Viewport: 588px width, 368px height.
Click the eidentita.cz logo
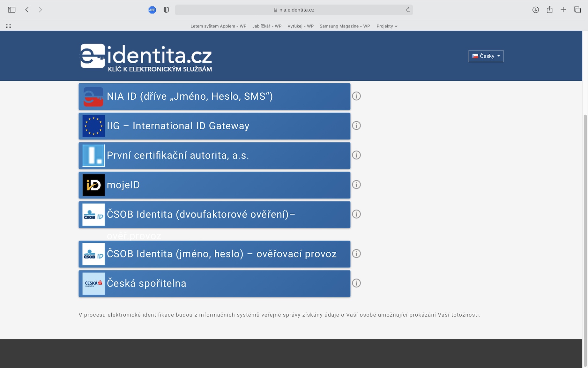(146, 57)
